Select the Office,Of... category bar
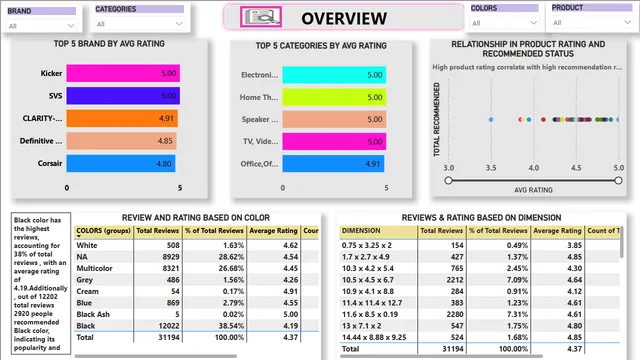 pyautogui.click(x=333, y=164)
